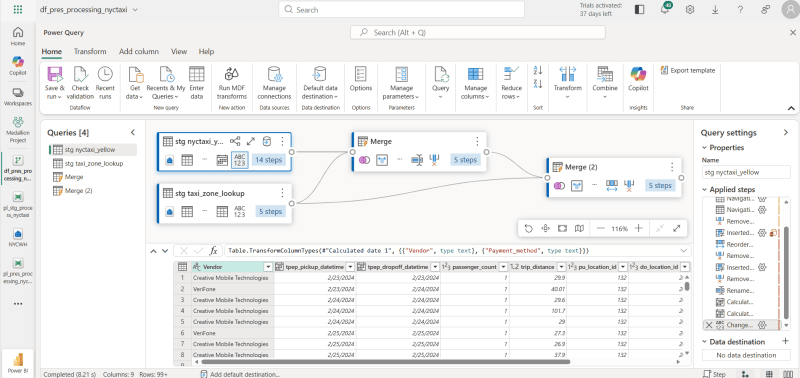
Task: Fit diagram to view
Action: 562,229
